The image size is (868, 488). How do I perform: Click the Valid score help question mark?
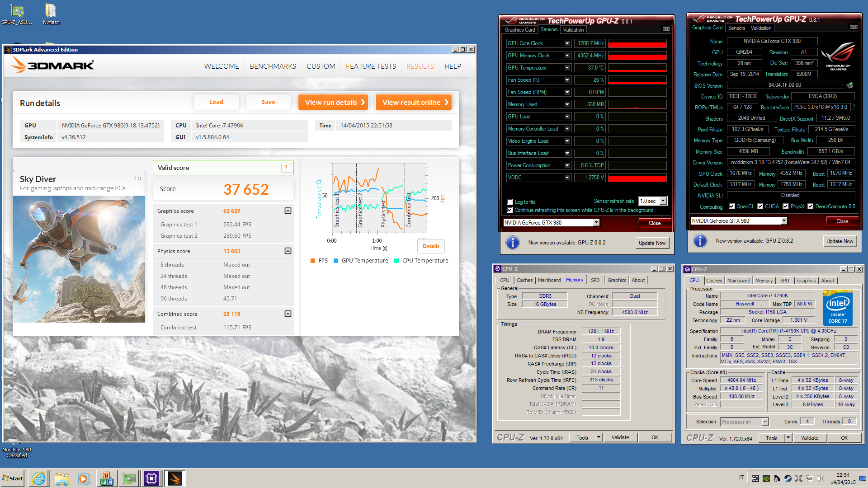286,168
